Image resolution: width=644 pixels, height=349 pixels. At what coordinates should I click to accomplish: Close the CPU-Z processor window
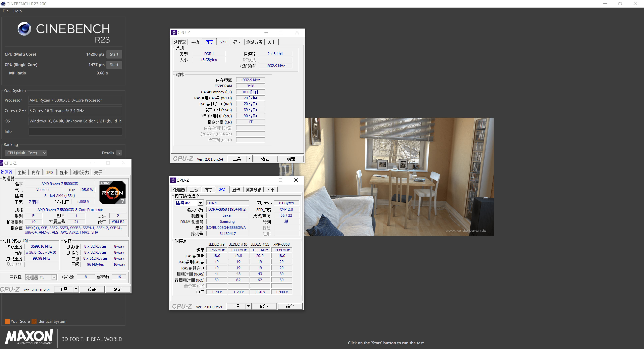click(x=123, y=163)
